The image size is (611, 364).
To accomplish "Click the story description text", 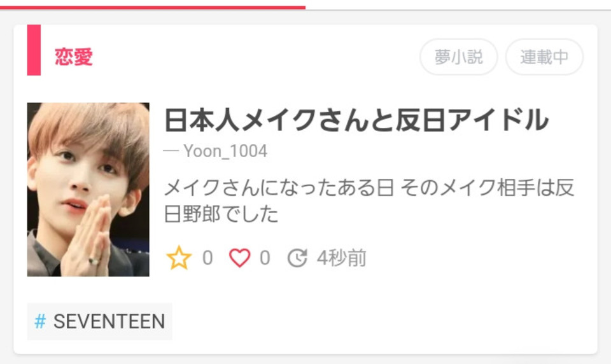I will (x=369, y=200).
